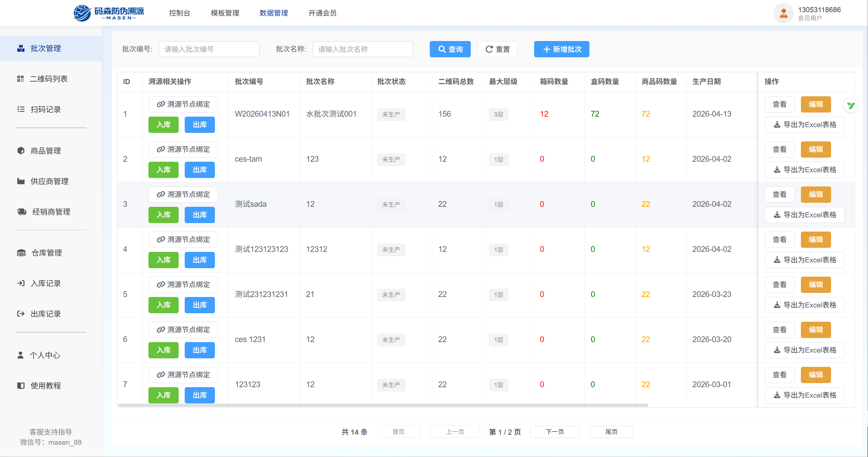This screenshot has width=868, height=457.
Task: Focus the 批次编号 input field
Action: (209, 49)
